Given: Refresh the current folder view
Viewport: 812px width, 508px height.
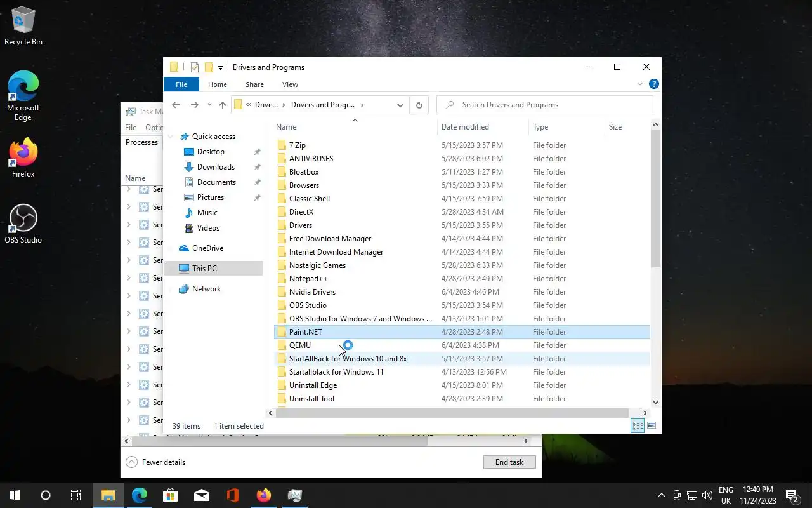Looking at the screenshot, I should pos(419,105).
